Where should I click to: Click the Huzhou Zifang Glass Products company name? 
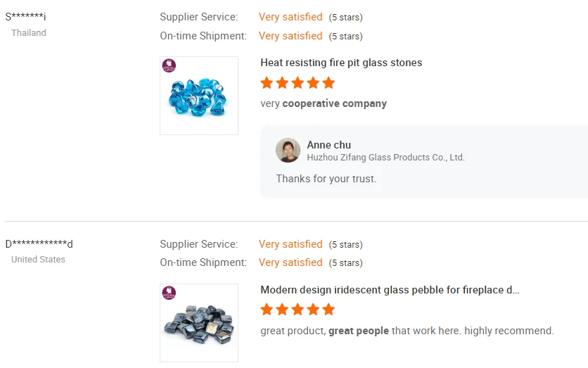tap(385, 158)
